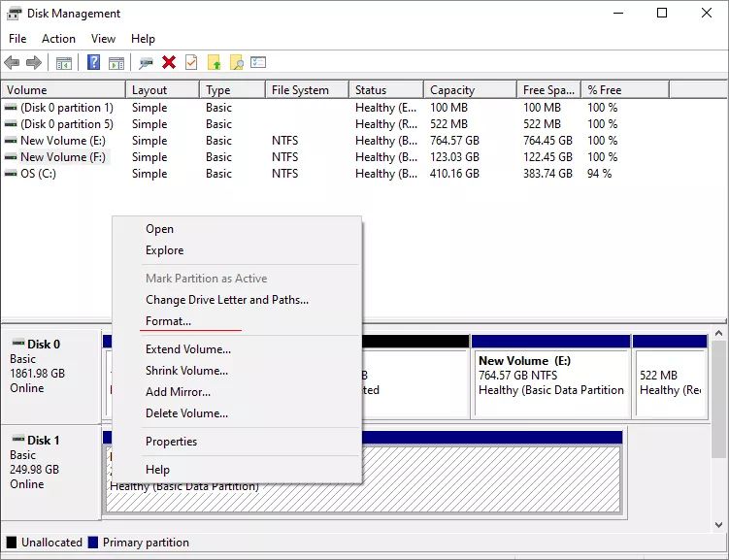Click the settings list view toolbar icon
729x560 pixels.
[258, 62]
